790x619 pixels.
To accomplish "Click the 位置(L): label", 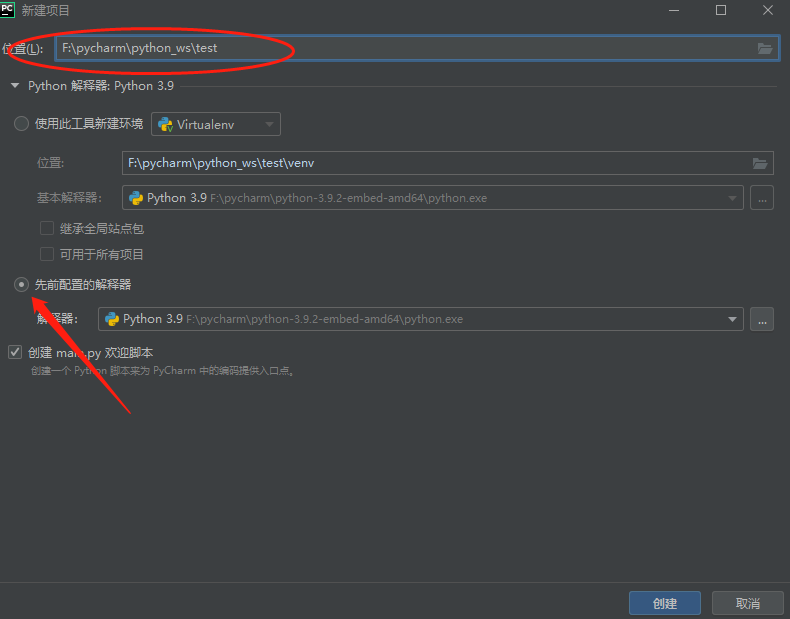I will [23, 49].
